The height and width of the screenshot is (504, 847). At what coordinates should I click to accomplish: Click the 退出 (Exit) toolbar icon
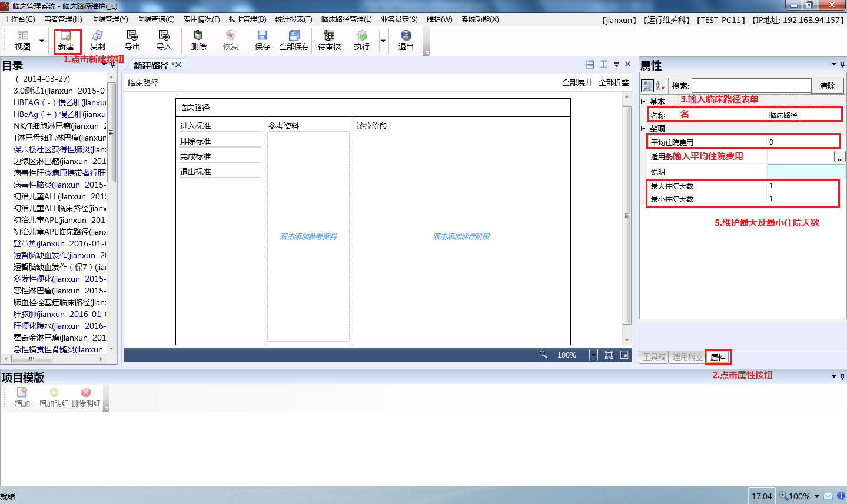pyautogui.click(x=406, y=36)
